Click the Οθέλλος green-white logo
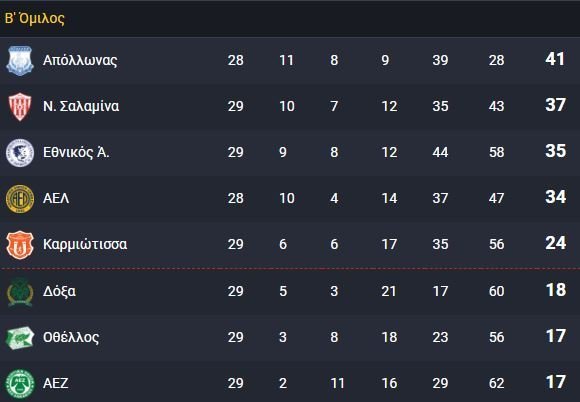Image resolution: width=580 pixels, height=402 pixels. click(x=20, y=338)
